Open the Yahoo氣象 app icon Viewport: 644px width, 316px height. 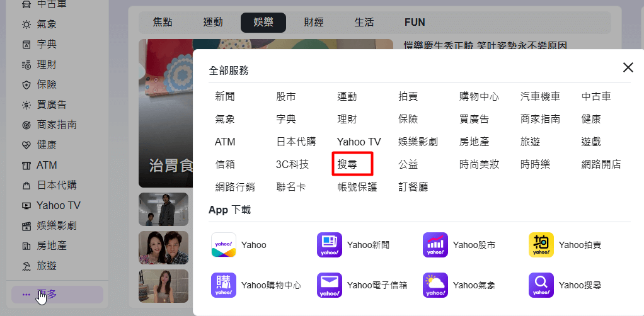[435, 285]
